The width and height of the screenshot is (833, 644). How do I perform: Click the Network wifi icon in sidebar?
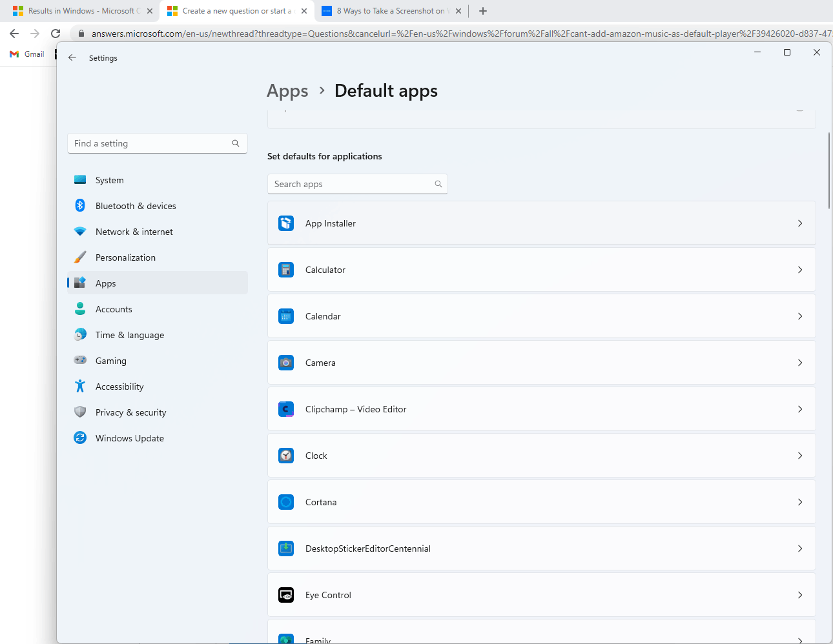[x=80, y=231]
